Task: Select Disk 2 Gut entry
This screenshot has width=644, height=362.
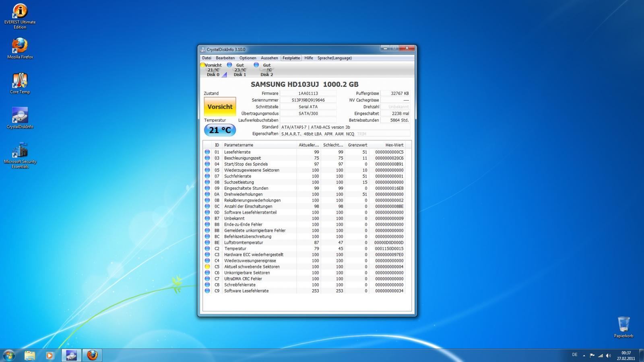Action: click(x=266, y=70)
